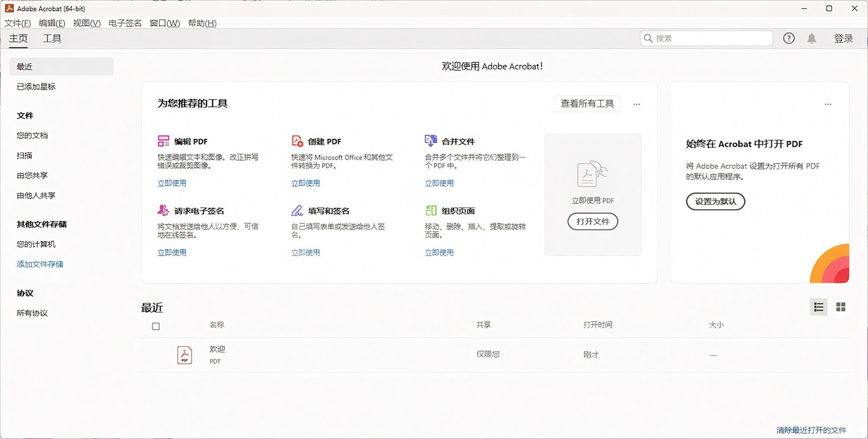The width and height of the screenshot is (868, 439).
Task: Toggle the select-all checkbox in recent list
Action: point(156,326)
